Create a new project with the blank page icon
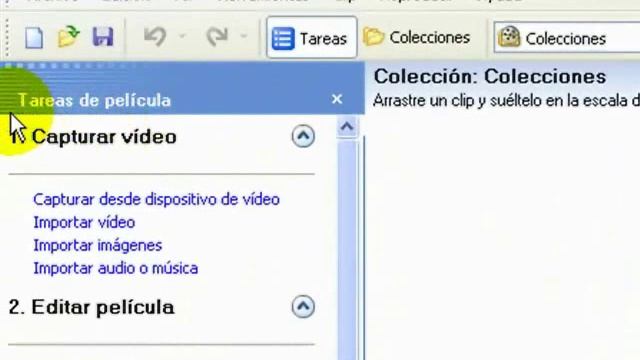Viewport: 640px width, 360px height. pyautogui.click(x=34, y=38)
